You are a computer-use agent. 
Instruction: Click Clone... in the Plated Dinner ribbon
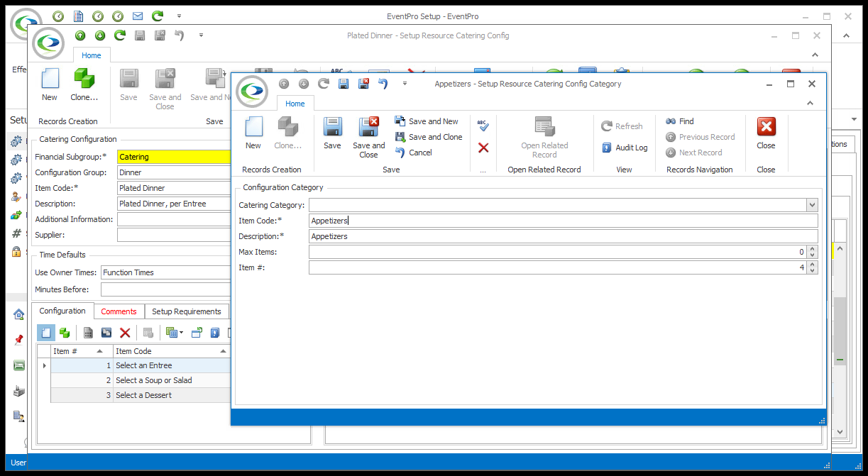[x=84, y=85]
